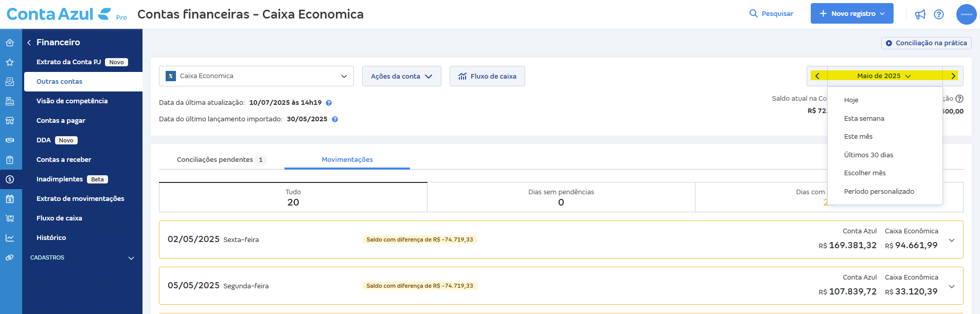Click the Fluxo de caixa button

pos(487,76)
